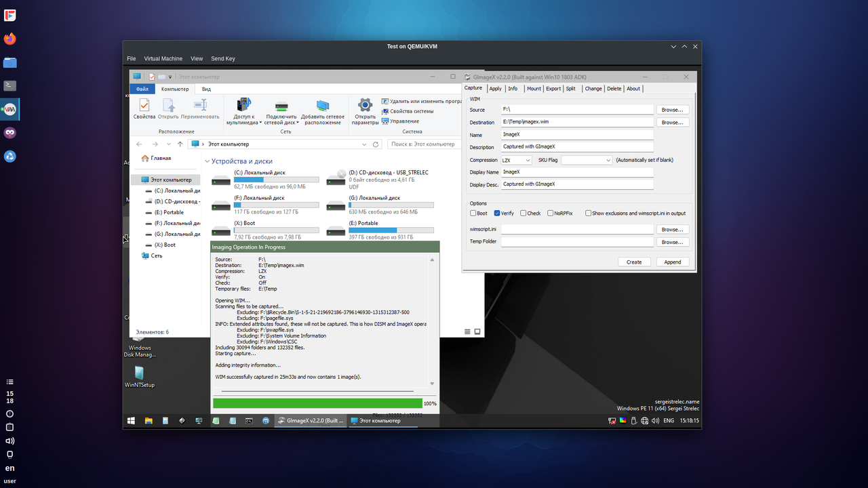
Task: Click the Свойства properties ribbon icon
Action: pos(144,109)
